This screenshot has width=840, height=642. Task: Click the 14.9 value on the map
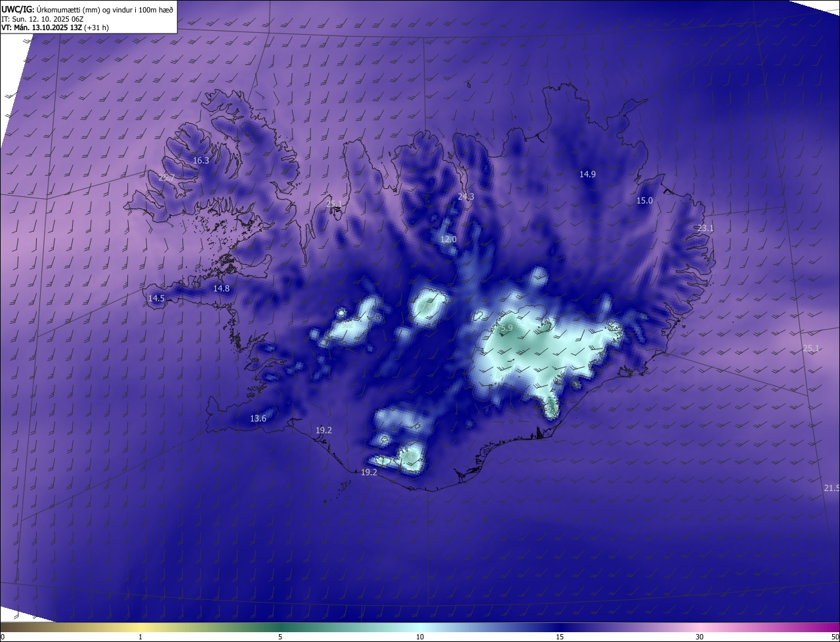(x=587, y=175)
